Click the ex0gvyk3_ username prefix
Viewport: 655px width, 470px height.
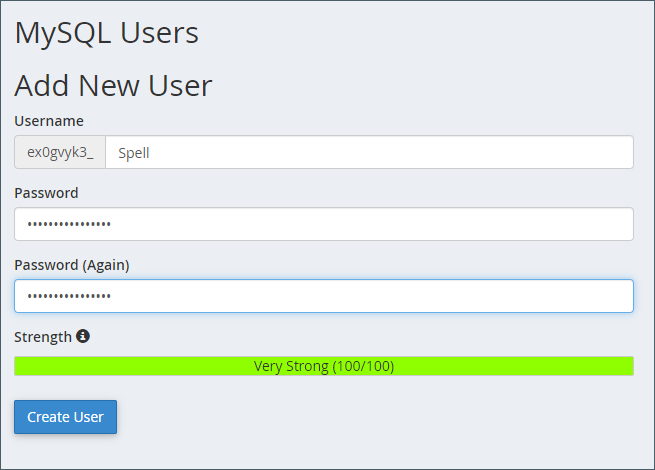tap(60, 152)
